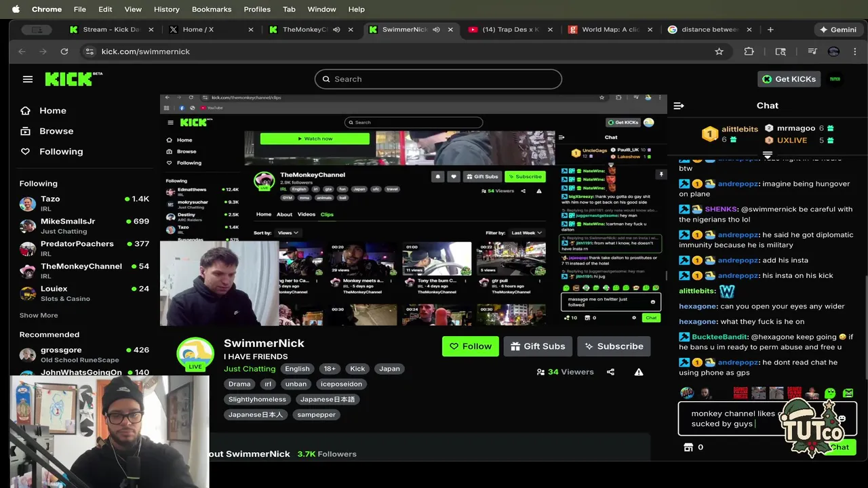This screenshot has height=488, width=868.
Task: Click the SwimmerNick stream video player
Action: coord(413,210)
